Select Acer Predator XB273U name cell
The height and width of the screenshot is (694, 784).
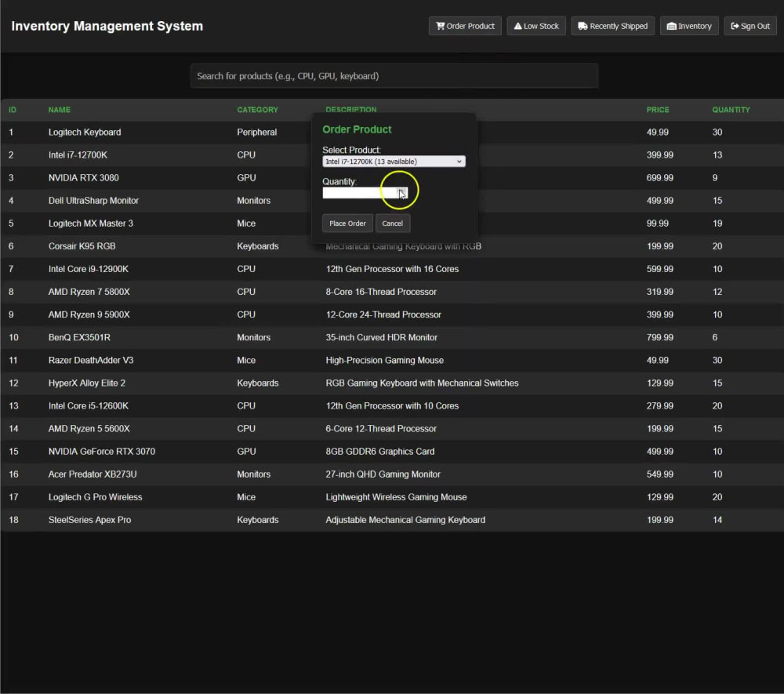(x=93, y=474)
